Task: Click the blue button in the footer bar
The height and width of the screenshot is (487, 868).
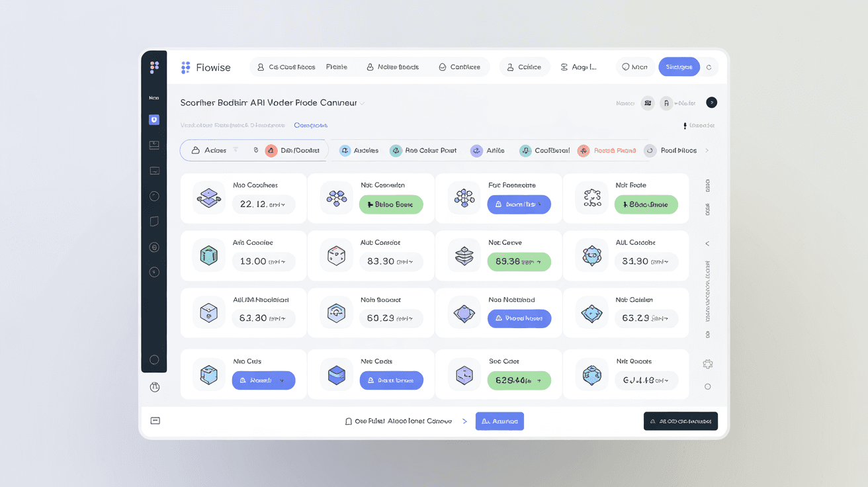Action: [499, 421]
